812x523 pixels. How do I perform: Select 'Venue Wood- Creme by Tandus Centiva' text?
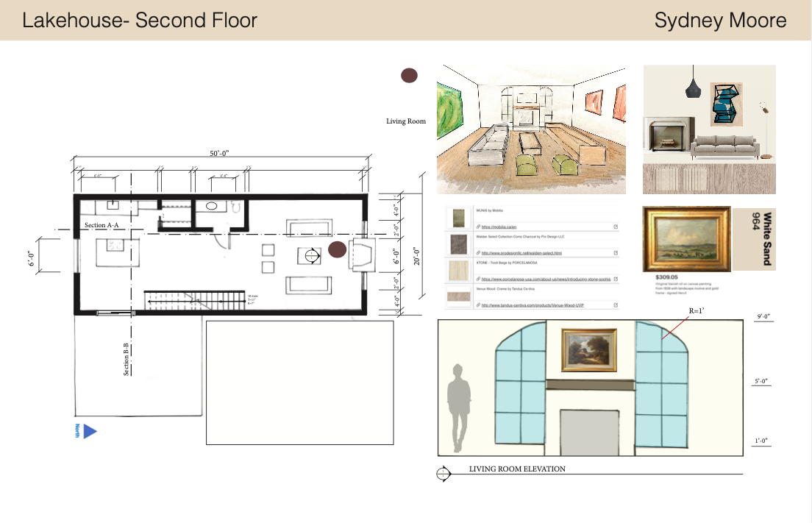point(505,289)
